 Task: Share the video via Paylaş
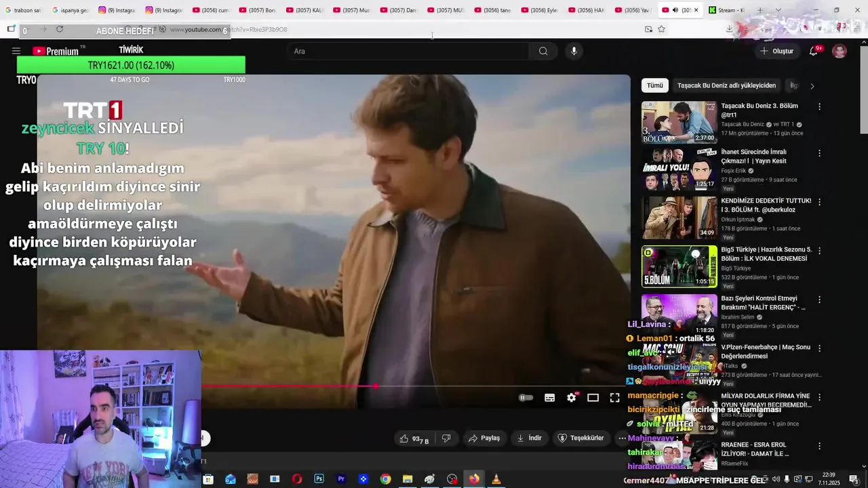click(484, 439)
